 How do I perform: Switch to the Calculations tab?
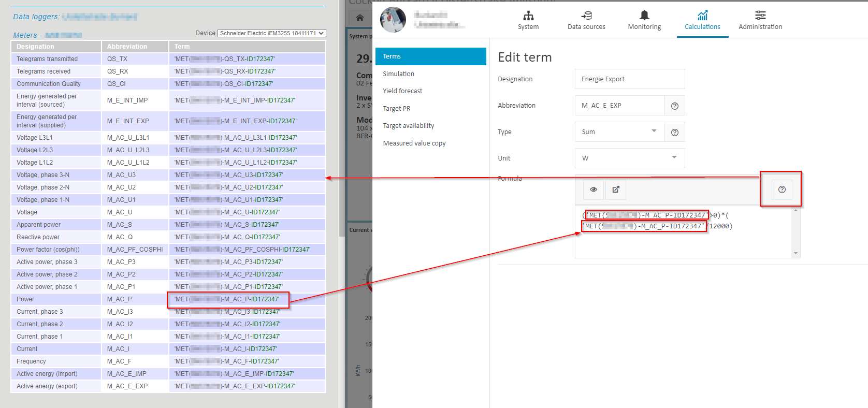[x=702, y=21]
